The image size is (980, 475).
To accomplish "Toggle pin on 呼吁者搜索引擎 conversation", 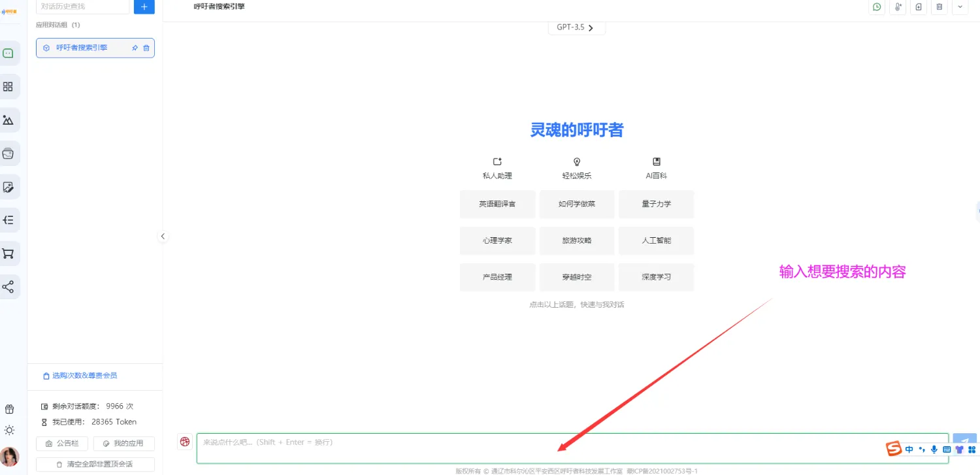I will coord(135,48).
